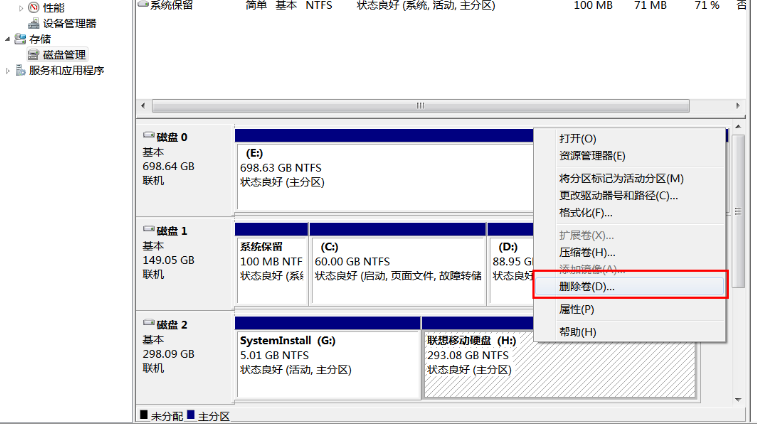The height and width of the screenshot is (424, 757).
Task: Click the blue 主分区 legend swatch
Action: coord(192,416)
